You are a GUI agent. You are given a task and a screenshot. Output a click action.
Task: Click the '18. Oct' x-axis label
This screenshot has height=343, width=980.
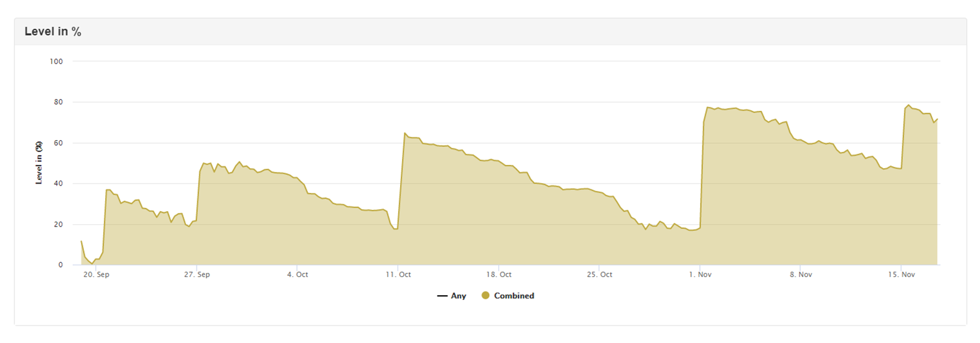(499, 275)
